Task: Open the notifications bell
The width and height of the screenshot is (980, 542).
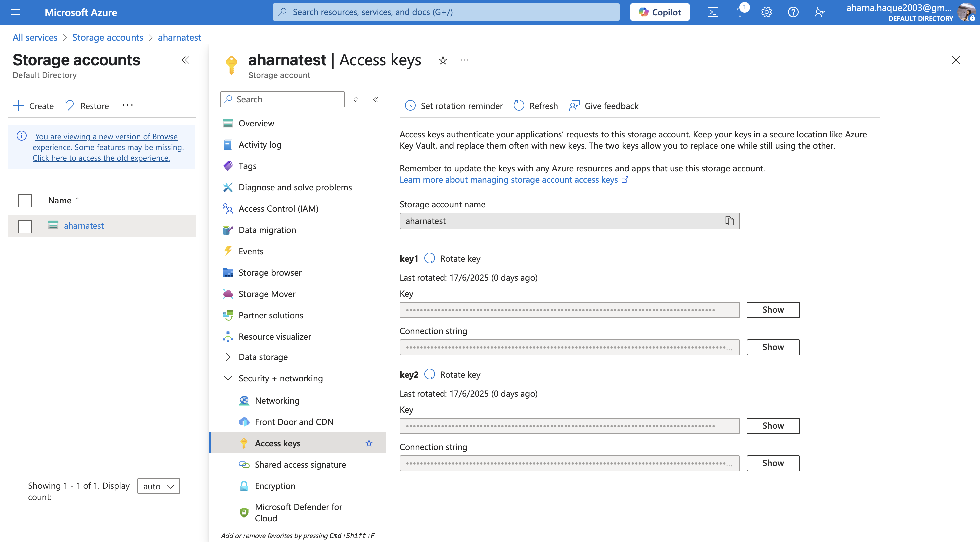Action: click(x=740, y=12)
